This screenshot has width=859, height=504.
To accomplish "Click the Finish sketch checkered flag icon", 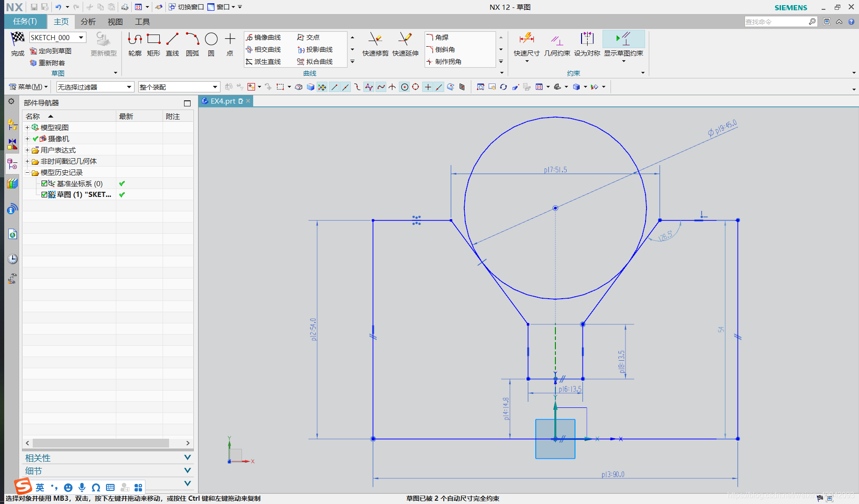I will (x=18, y=38).
